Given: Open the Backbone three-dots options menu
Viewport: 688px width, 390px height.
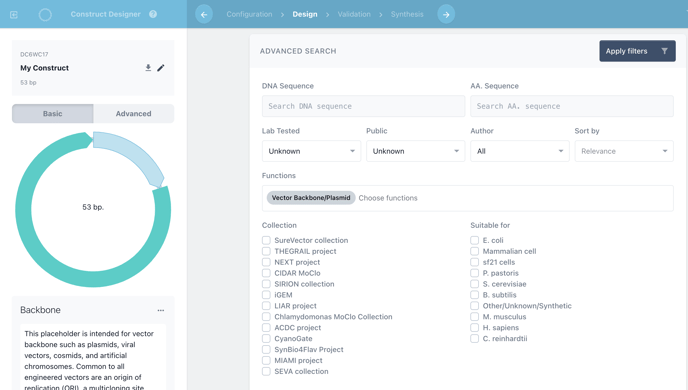Looking at the screenshot, I should pyautogui.click(x=161, y=310).
